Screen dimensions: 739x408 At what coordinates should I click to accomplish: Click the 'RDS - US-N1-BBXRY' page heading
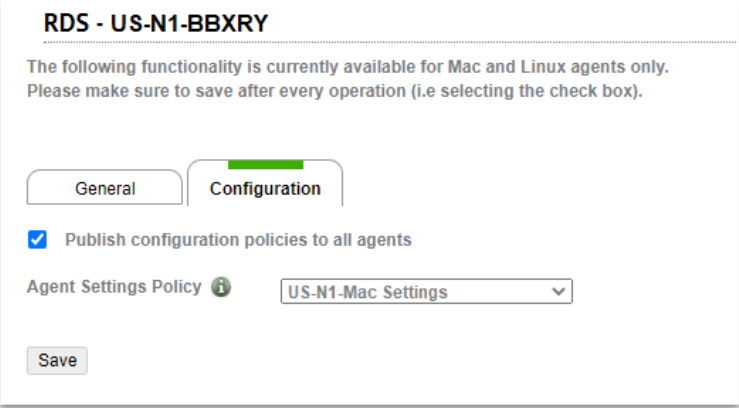[x=156, y=23]
